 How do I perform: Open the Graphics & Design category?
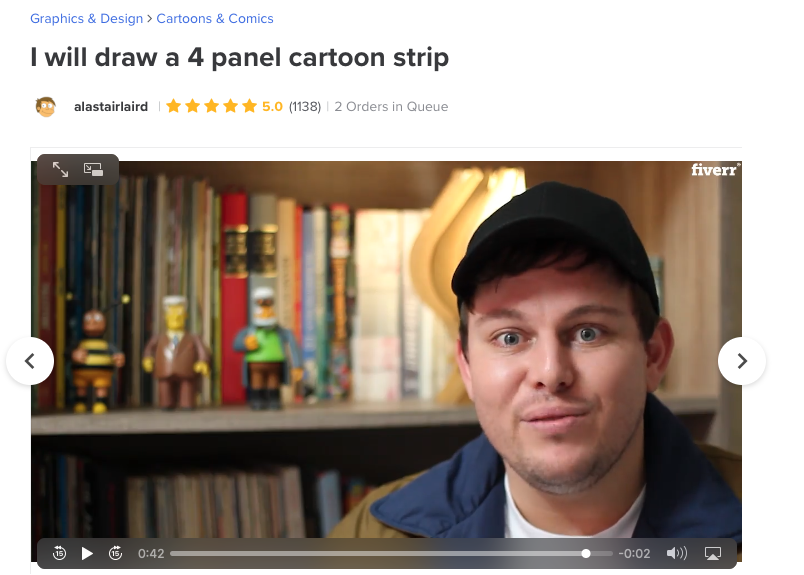[87, 18]
